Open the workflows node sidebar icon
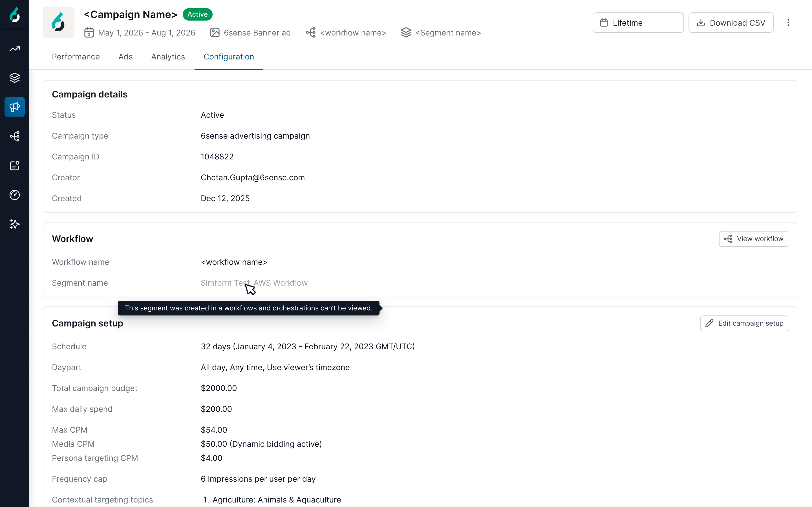Viewport: 812px width, 507px height. coord(14,136)
